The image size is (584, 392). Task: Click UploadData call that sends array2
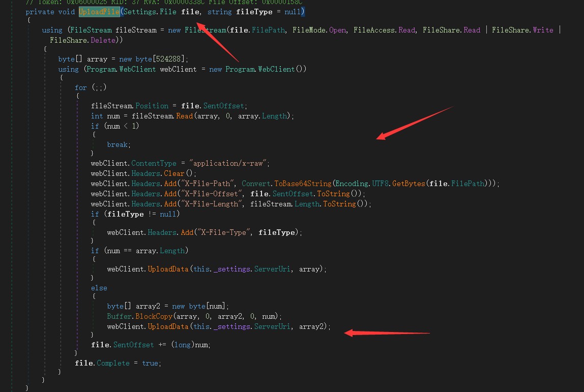[168, 326]
